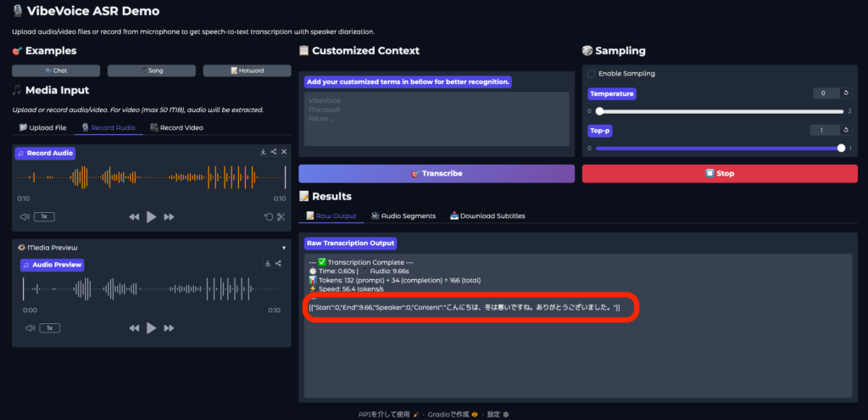Reset Temperature to its default value
This screenshot has height=420, width=868.
pyautogui.click(x=846, y=93)
